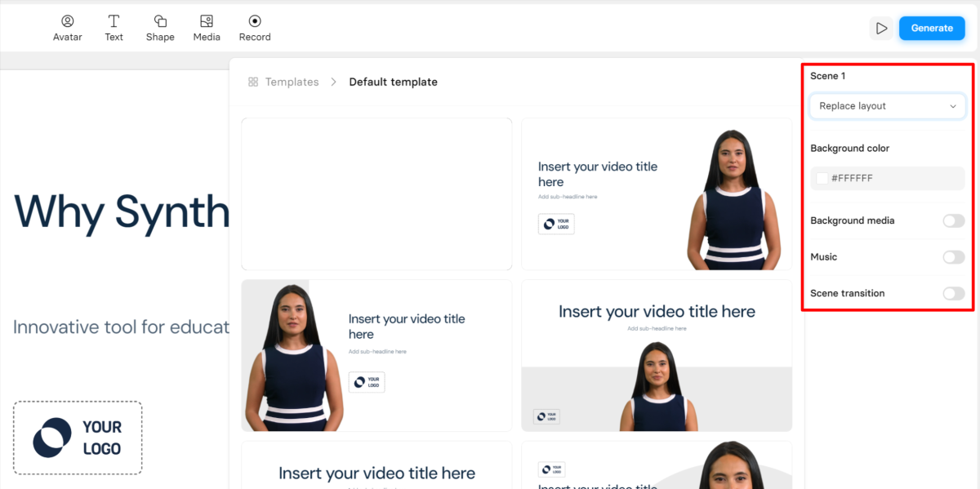Screen dimensions: 980x489
Task: Select the blank template thumbnail
Action: tap(376, 193)
